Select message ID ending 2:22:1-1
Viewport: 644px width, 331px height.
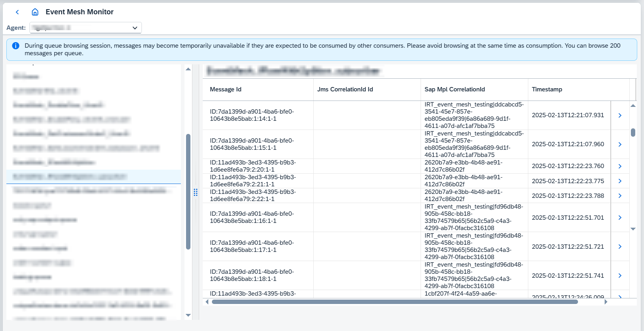[253, 196]
